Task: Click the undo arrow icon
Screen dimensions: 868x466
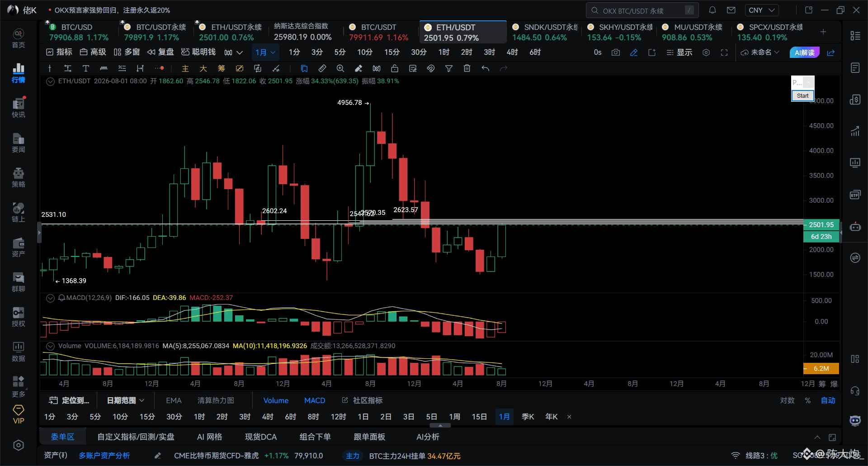Action: pyautogui.click(x=485, y=68)
